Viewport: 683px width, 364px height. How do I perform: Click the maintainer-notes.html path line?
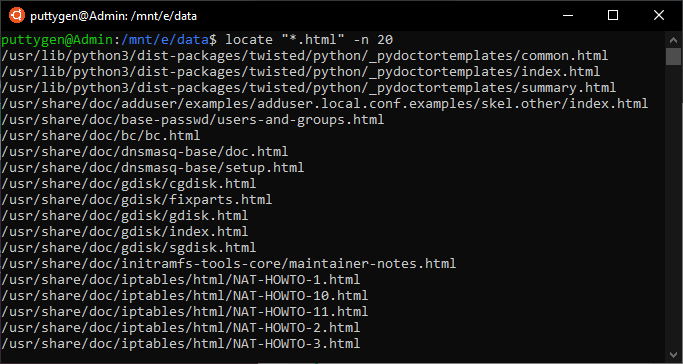click(x=229, y=264)
